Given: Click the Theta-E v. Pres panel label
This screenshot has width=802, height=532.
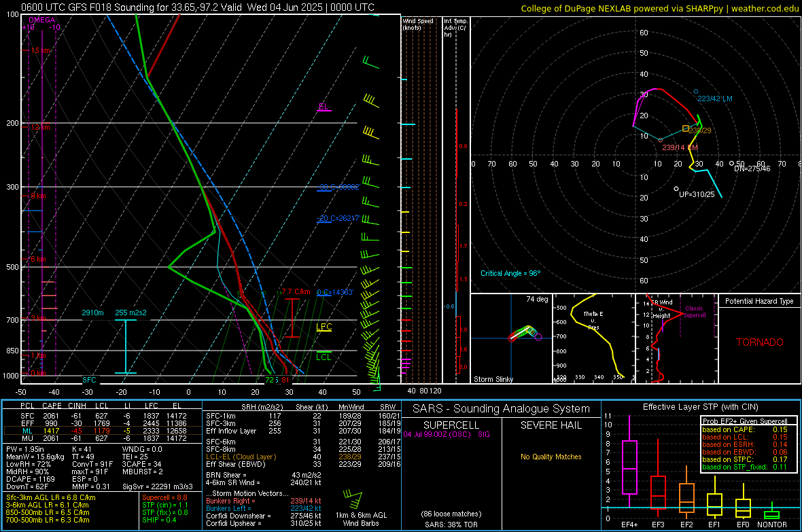Looking at the screenshot, I should 593,320.
